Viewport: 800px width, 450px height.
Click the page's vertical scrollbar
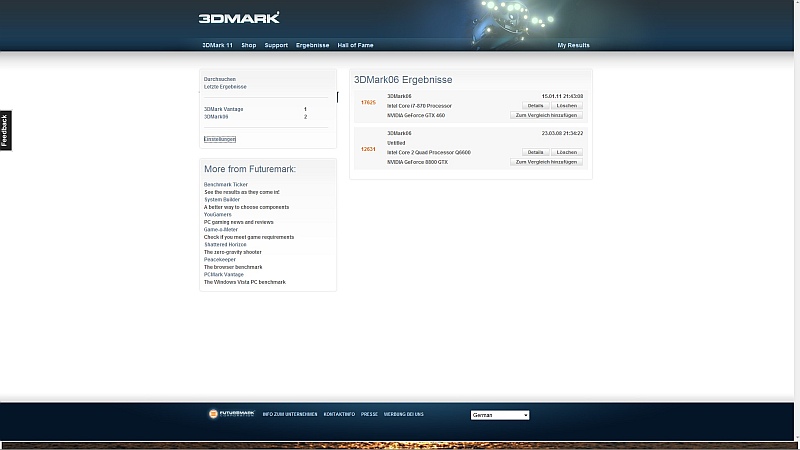coord(797,219)
